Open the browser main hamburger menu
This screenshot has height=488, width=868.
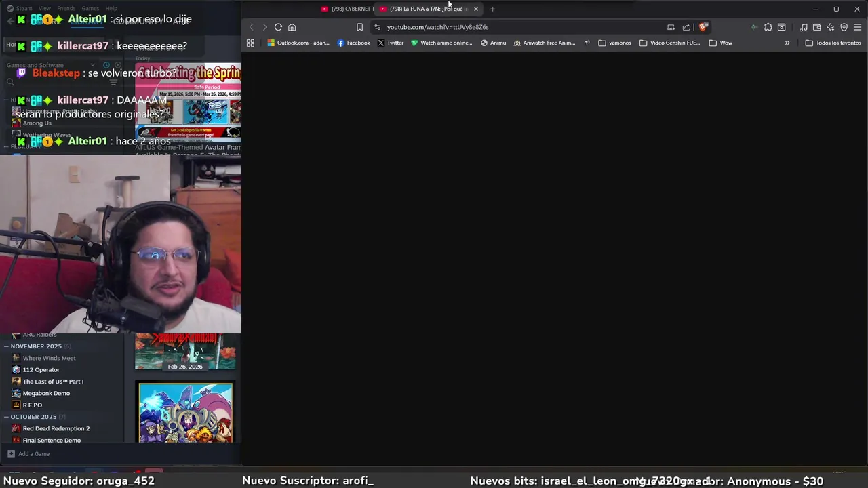[857, 27]
